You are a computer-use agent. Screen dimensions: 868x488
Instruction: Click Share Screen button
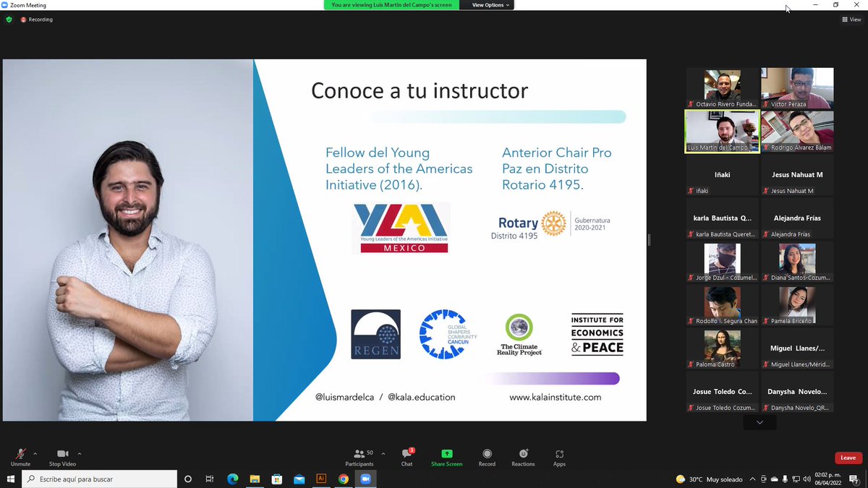(x=446, y=457)
